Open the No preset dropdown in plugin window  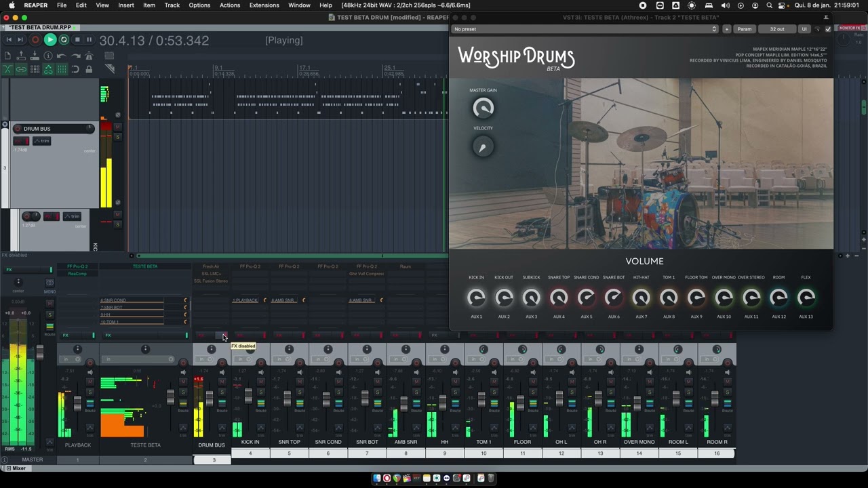point(585,29)
